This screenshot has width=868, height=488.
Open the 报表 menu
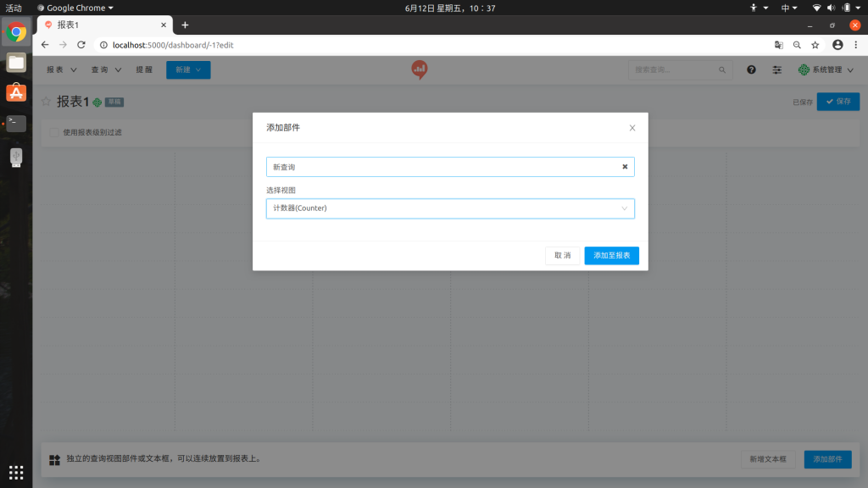pos(62,70)
